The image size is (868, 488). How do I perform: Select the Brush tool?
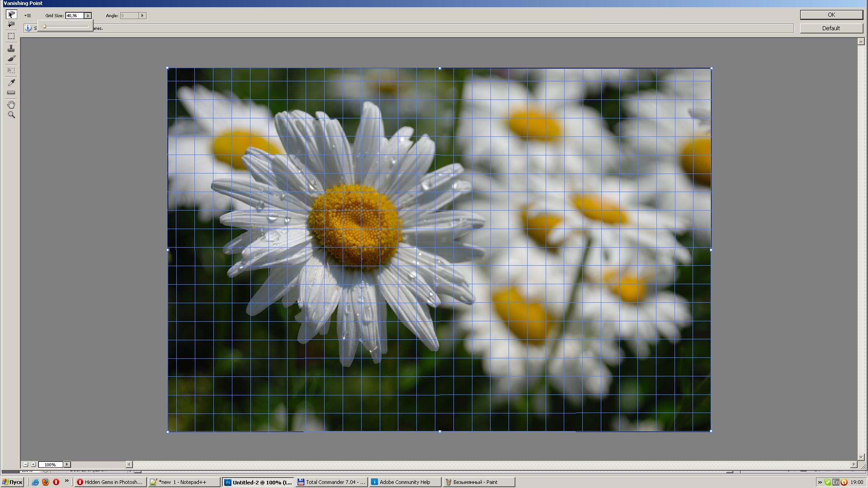coord(11,58)
